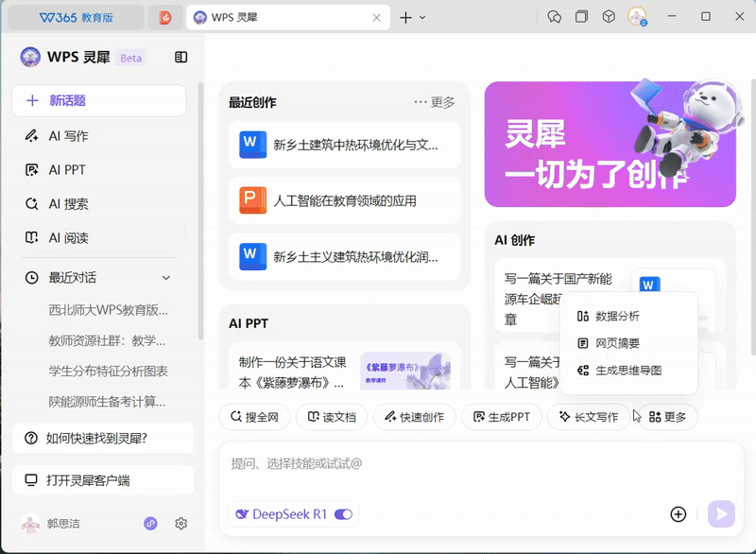This screenshot has height=554, width=756.
Task: Click the sidebar vertical scrollbar
Action: click(x=200, y=211)
